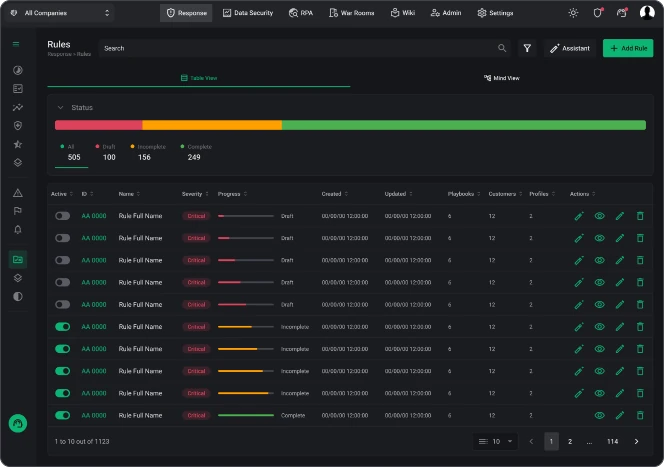Open the Assistant button
The height and width of the screenshot is (467, 664).
click(x=570, y=48)
